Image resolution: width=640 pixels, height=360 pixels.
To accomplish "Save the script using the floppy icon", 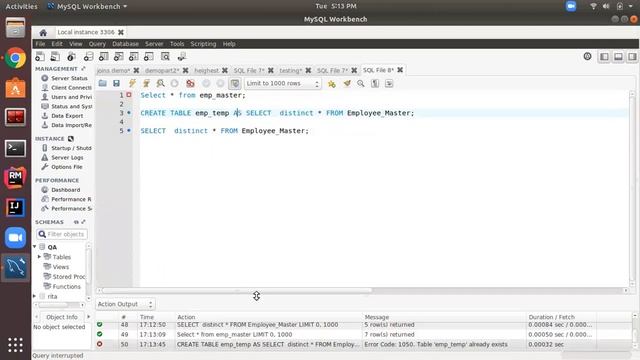I will pos(116,83).
